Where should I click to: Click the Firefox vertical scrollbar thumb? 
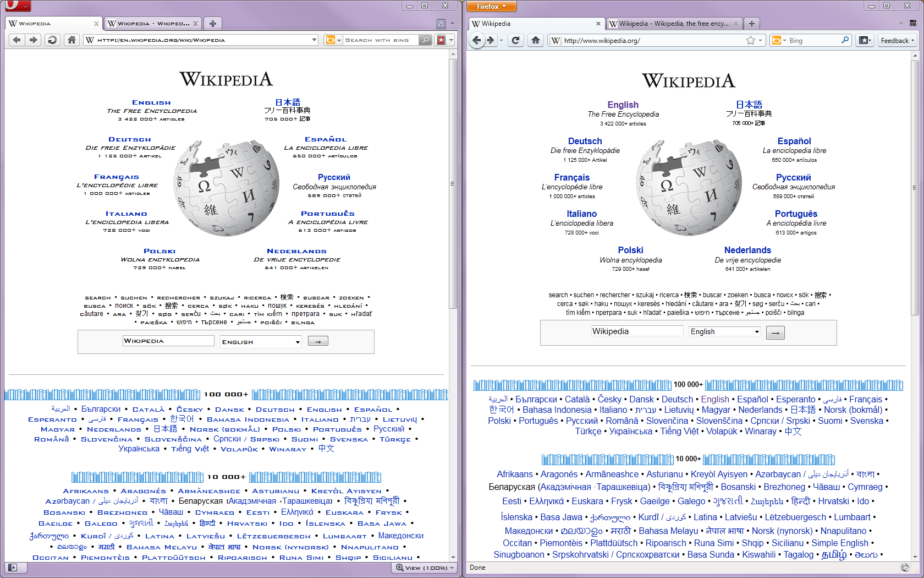click(915, 187)
